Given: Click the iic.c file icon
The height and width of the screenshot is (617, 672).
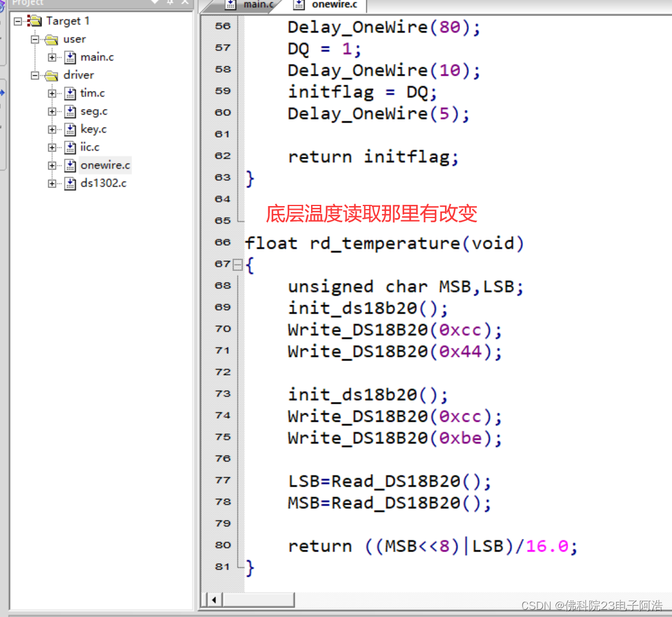Looking at the screenshot, I should tap(70, 148).
